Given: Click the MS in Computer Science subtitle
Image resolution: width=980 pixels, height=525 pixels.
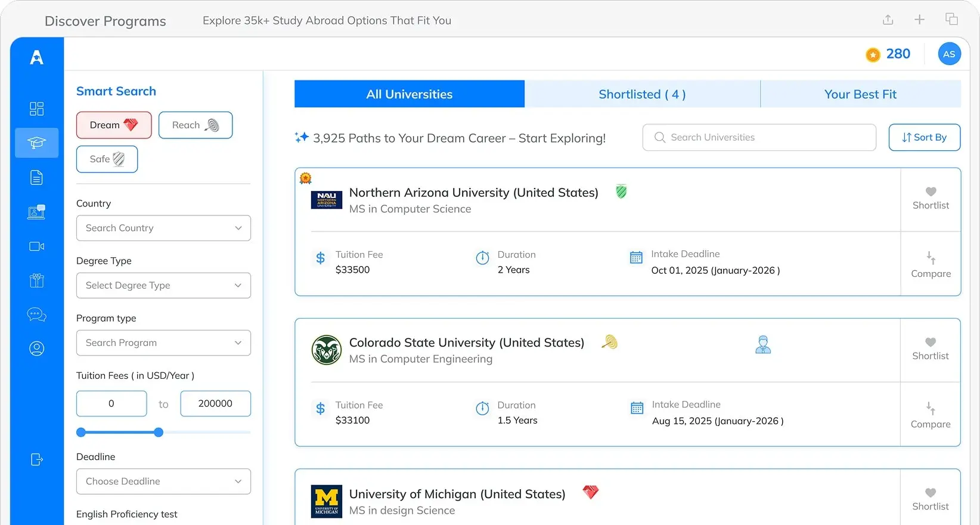Looking at the screenshot, I should tap(410, 209).
